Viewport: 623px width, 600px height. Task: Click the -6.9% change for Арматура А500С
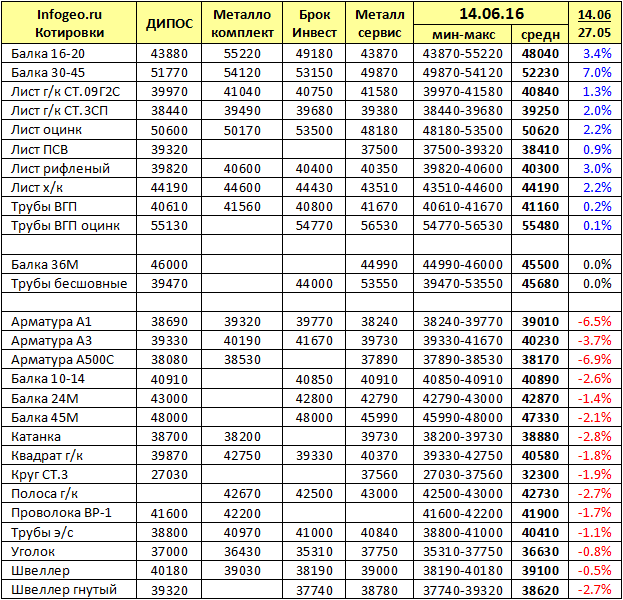(x=594, y=360)
